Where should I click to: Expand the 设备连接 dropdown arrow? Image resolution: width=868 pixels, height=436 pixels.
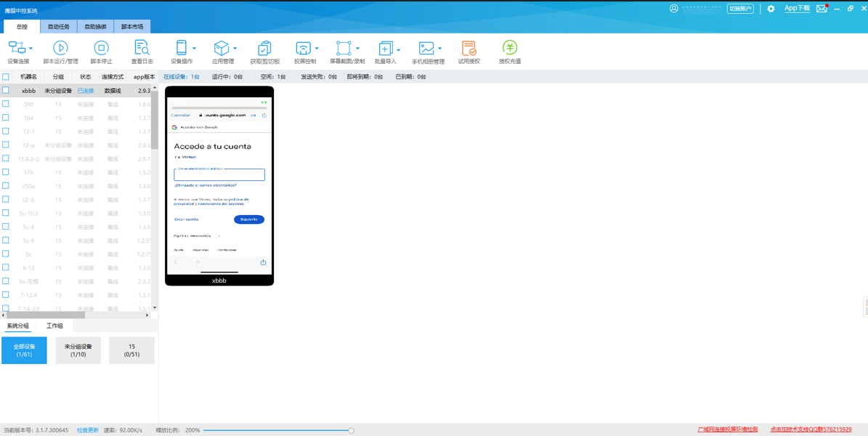coord(31,48)
